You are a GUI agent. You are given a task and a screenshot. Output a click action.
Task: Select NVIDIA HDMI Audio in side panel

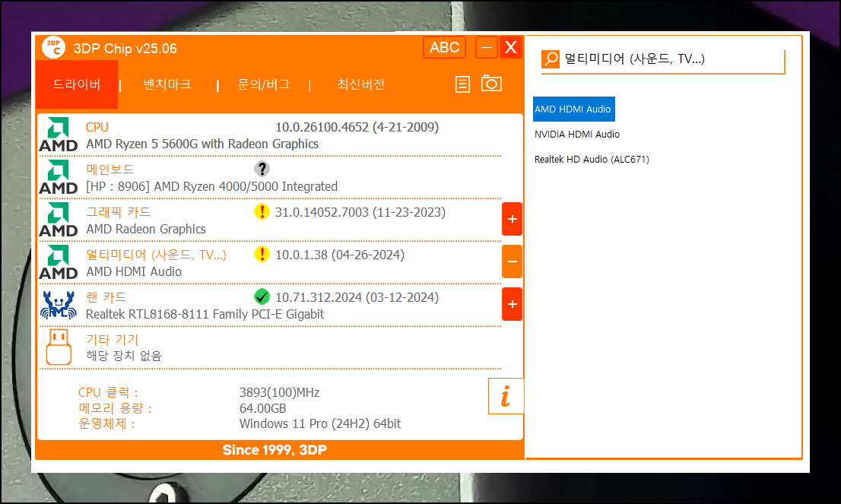pyautogui.click(x=577, y=134)
